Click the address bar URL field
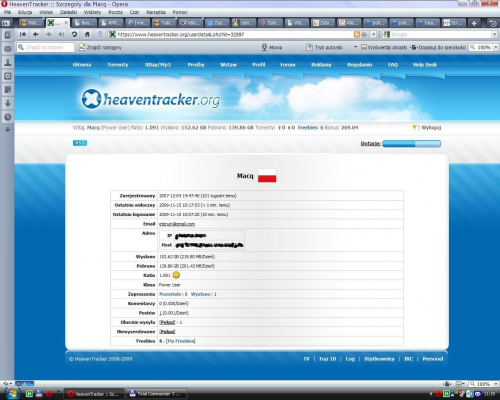This screenshot has height=400, width=500. pos(233,34)
